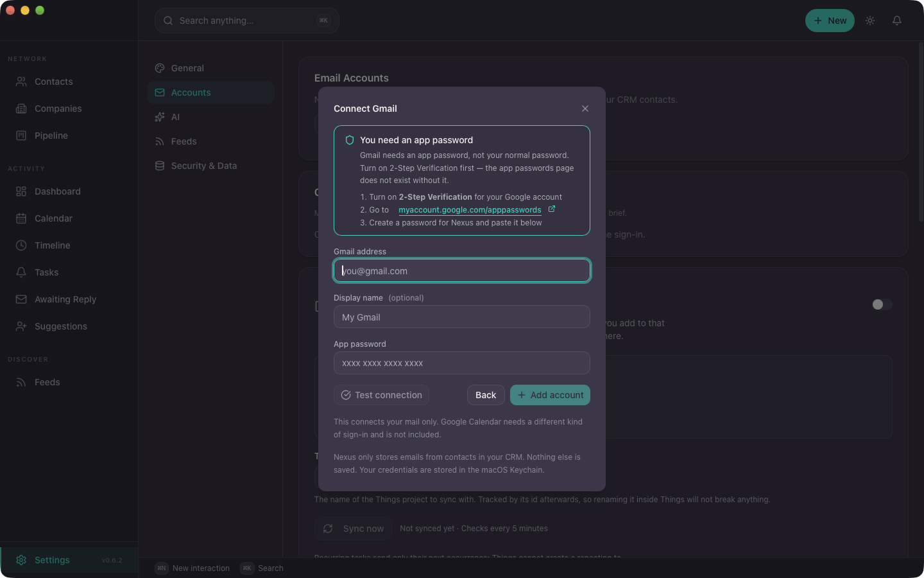Click the v0.6.2 version label
This screenshot has height=578, width=924.
(112, 561)
